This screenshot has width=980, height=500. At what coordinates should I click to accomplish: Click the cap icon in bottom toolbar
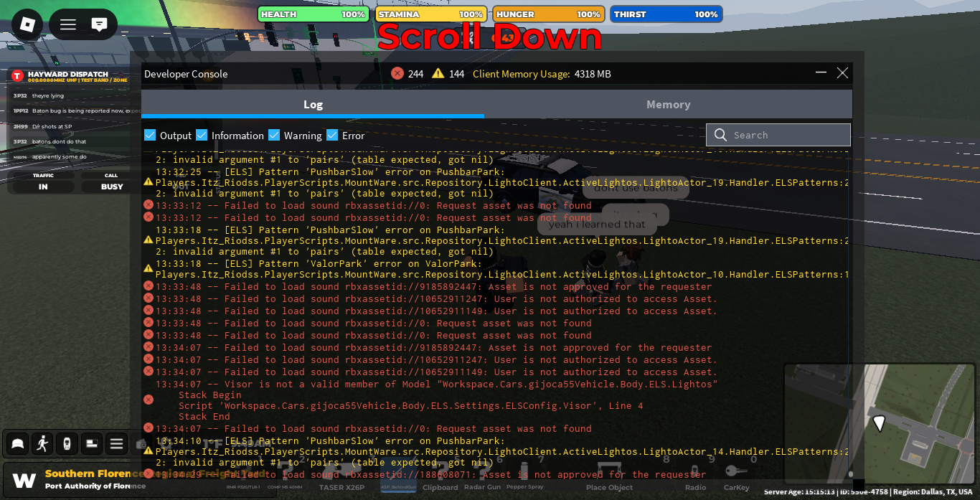click(18, 443)
